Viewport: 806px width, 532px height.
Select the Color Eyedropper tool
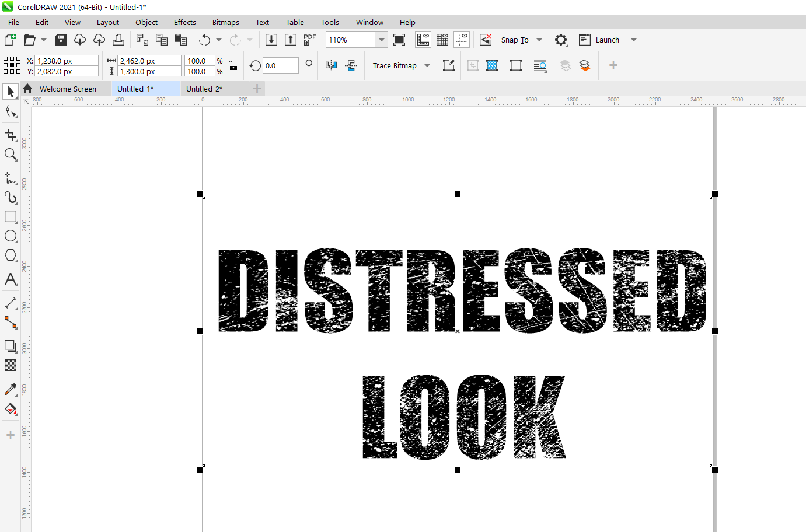pyautogui.click(x=11, y=389)
